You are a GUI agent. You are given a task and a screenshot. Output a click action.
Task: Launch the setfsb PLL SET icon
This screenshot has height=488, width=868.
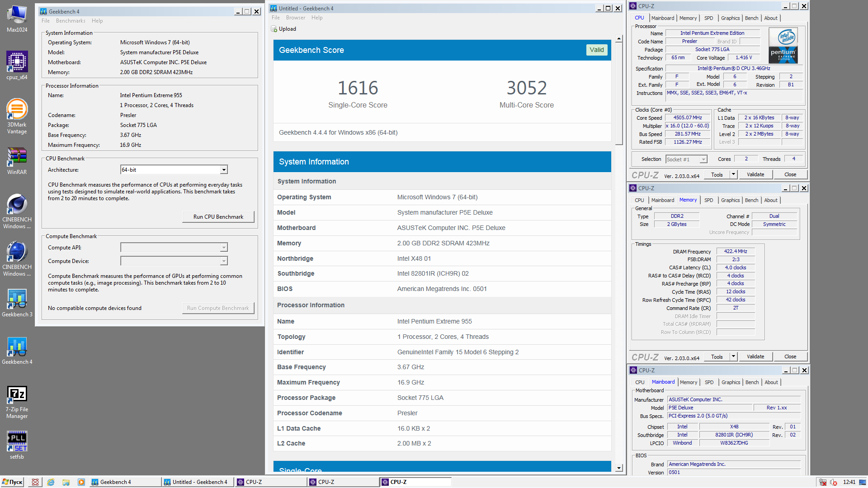(x=17, y=445)
